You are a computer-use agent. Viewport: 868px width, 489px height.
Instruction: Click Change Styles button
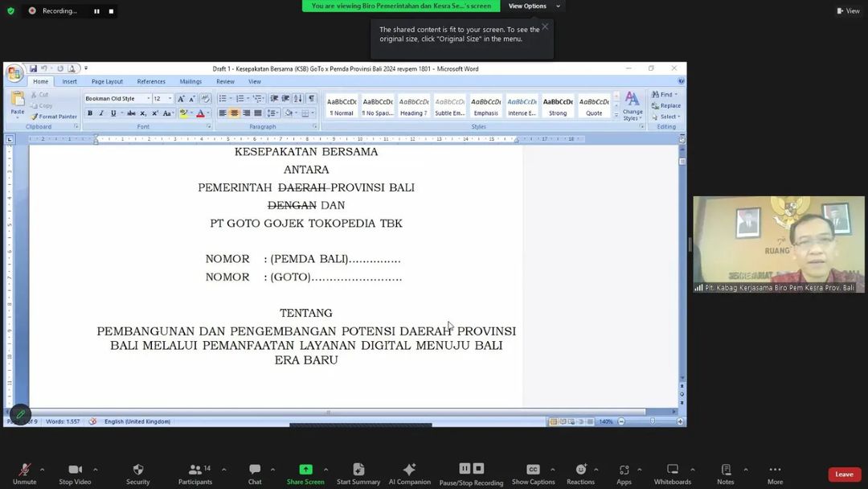click(x=633, y=106)
